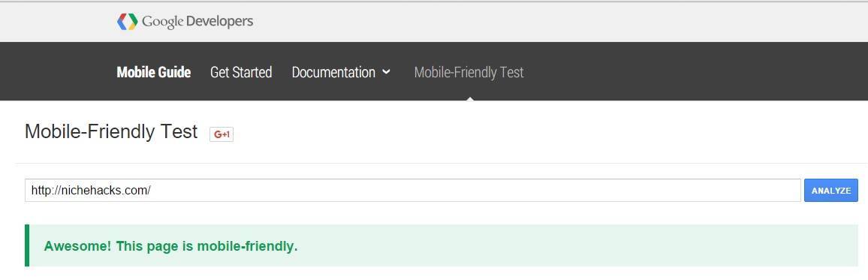Screen dimensions: 868x280
Task: Click the empty area of the dark navigation bar
Action: tap(692, 72)
